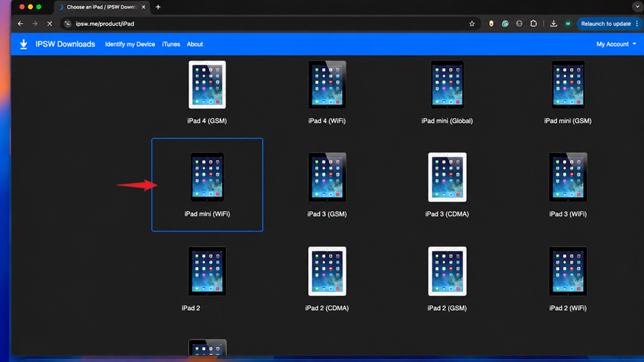Go back with the browser back arrow
644x362 pixels.
coord(20,24)
